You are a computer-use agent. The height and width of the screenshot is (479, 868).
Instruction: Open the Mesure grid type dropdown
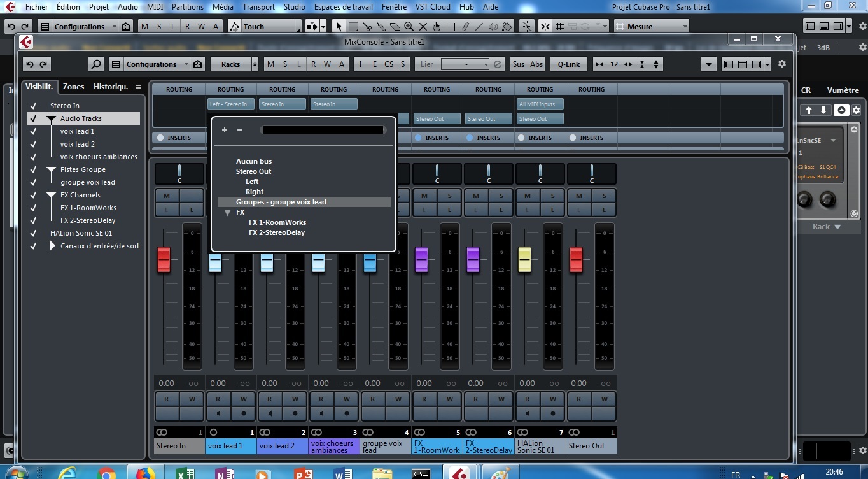click(652, 27)
